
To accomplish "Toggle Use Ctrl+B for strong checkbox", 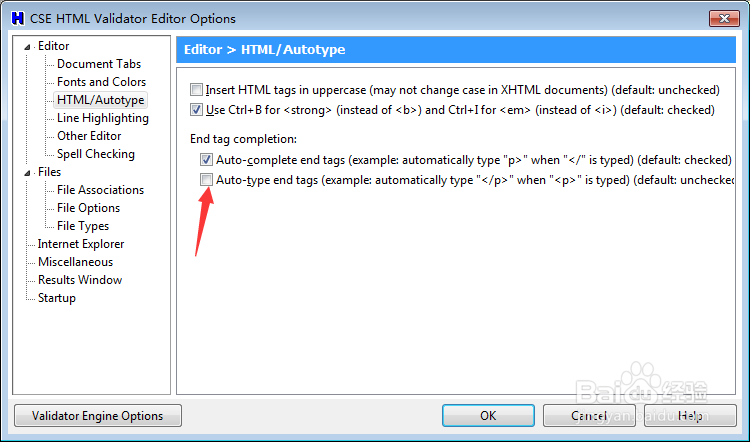I will [197, 110].
